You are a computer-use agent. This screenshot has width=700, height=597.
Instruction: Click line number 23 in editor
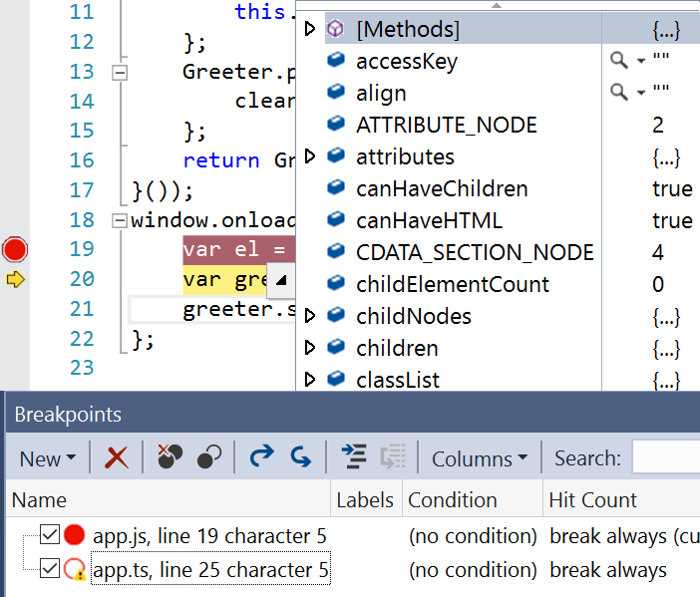82,368
